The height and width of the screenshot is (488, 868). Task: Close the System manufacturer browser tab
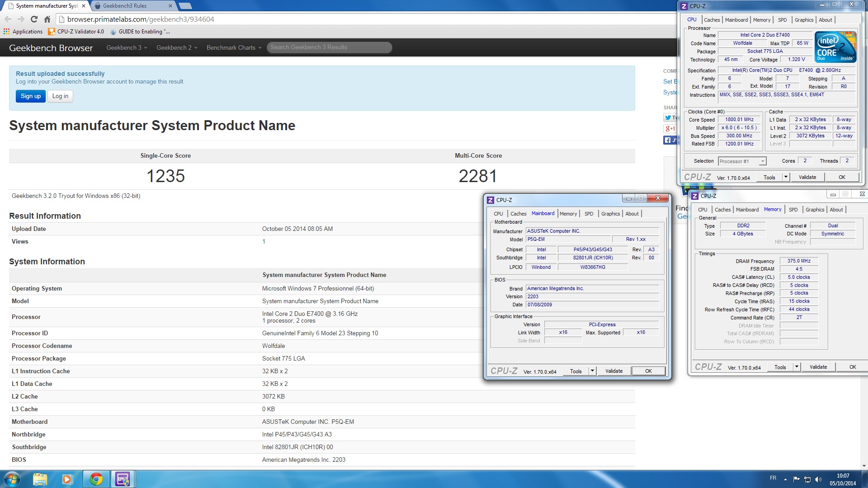pyautogui.click(x=84, y=6)
